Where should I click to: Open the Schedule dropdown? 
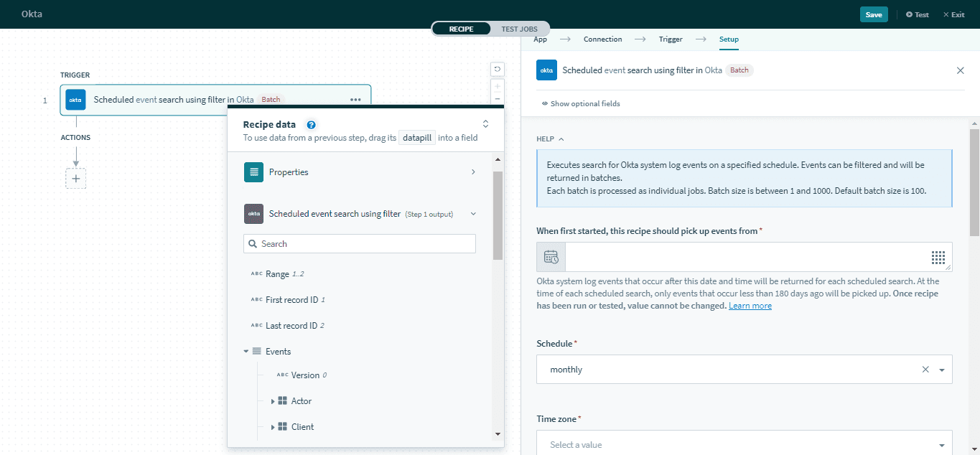pos(942,370)
